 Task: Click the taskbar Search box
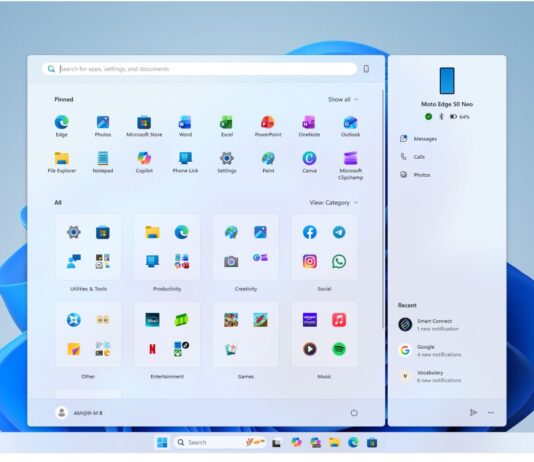click(x=220, y=442)
